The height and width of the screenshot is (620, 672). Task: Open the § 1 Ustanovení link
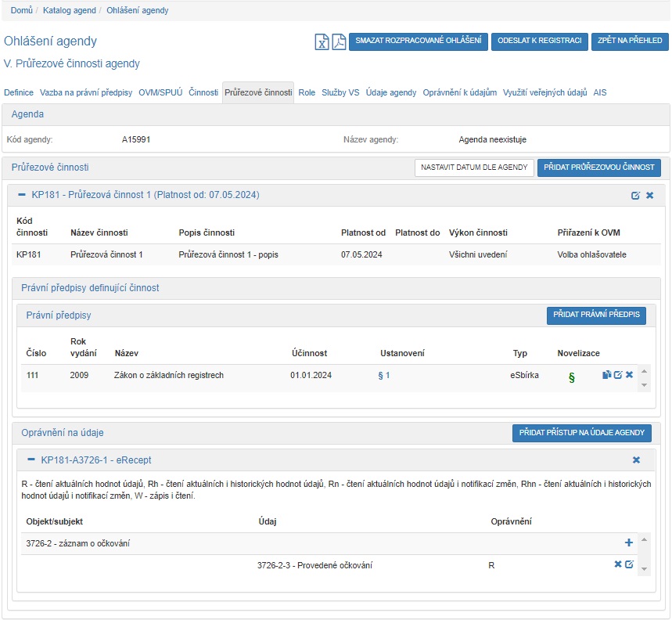(x=383, y=376)
